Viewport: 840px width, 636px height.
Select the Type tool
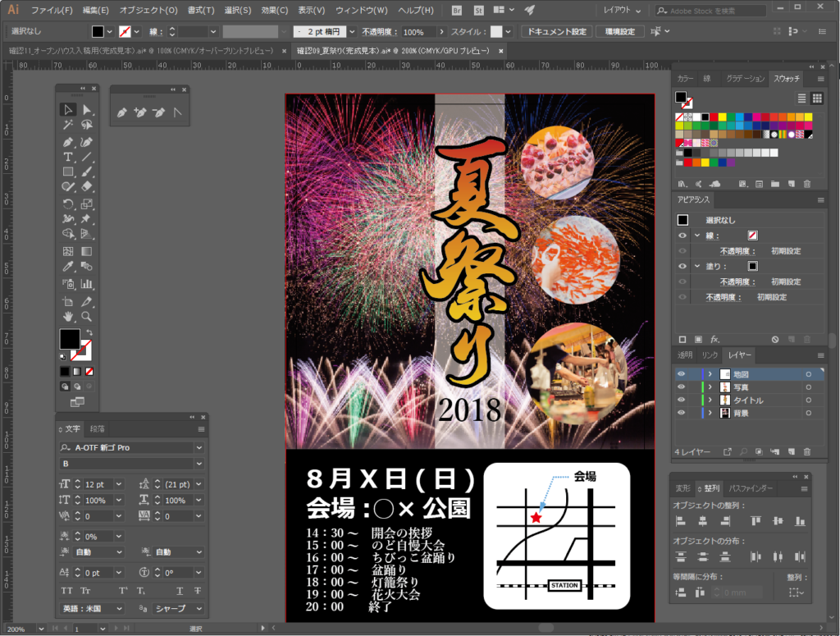(x=68, y=157)
